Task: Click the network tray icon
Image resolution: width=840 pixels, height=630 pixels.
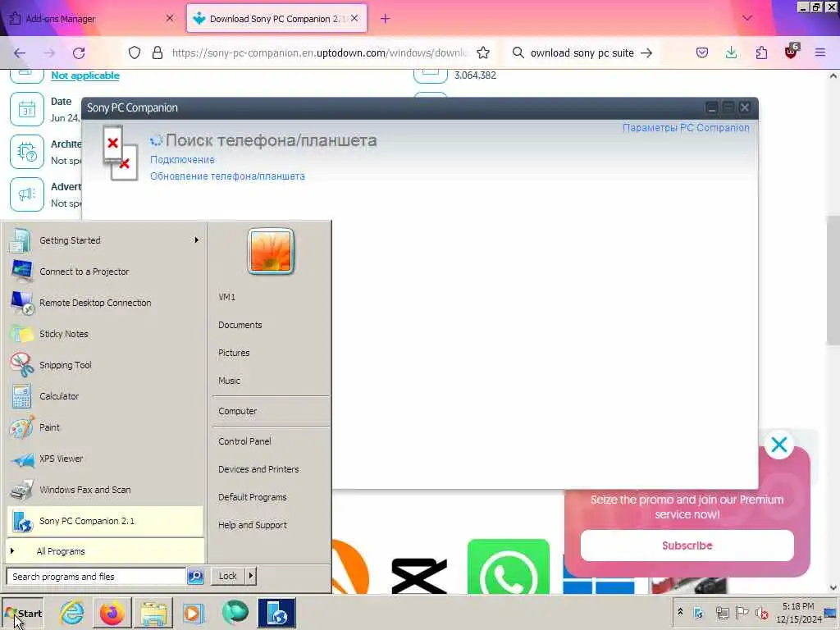Action: (x=722, y=613)
